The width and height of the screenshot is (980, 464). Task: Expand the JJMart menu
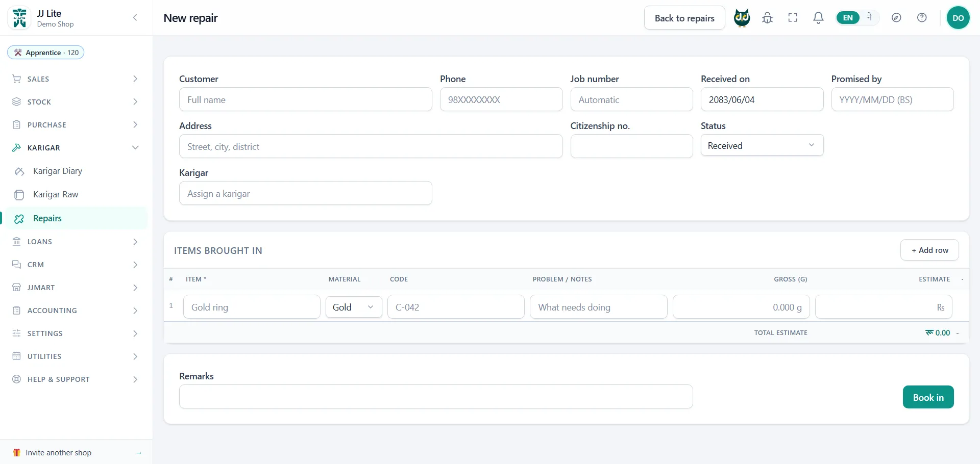pos(76,288)
